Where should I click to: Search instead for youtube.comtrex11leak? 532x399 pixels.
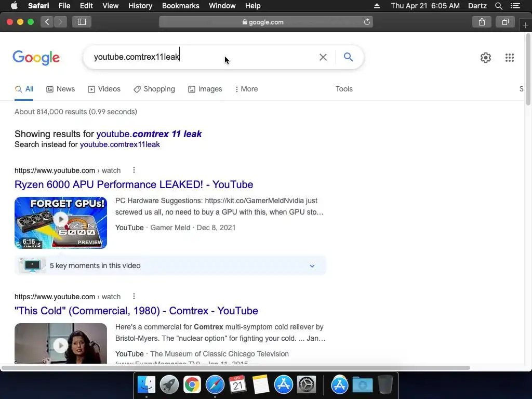coord(120,144)
